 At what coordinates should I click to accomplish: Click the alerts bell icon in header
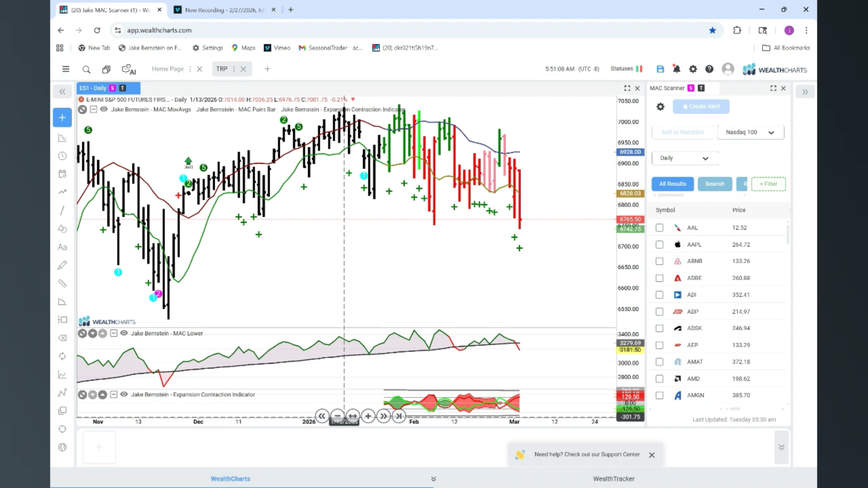[x=676, y=69]
